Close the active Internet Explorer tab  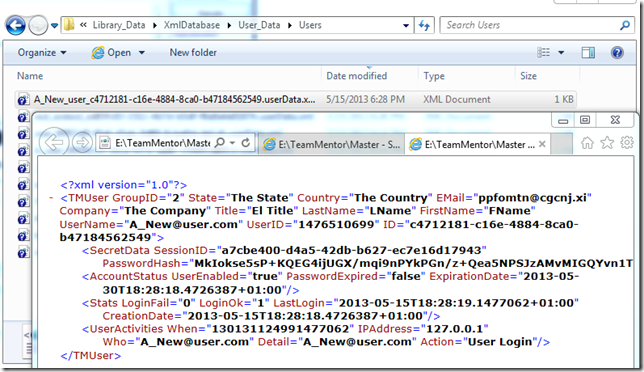(x=542, y=144)
